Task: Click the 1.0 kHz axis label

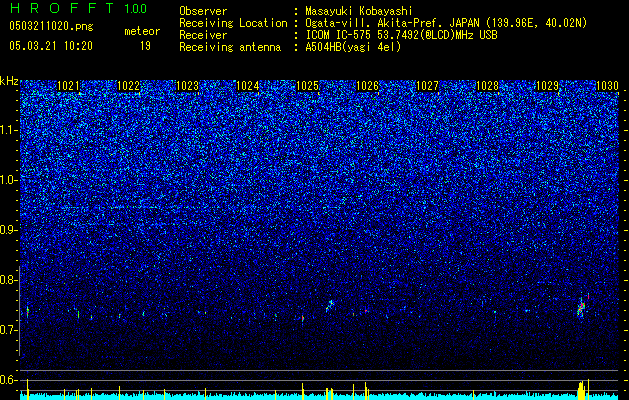Action: pyautogui.click(x=8, y=180)
